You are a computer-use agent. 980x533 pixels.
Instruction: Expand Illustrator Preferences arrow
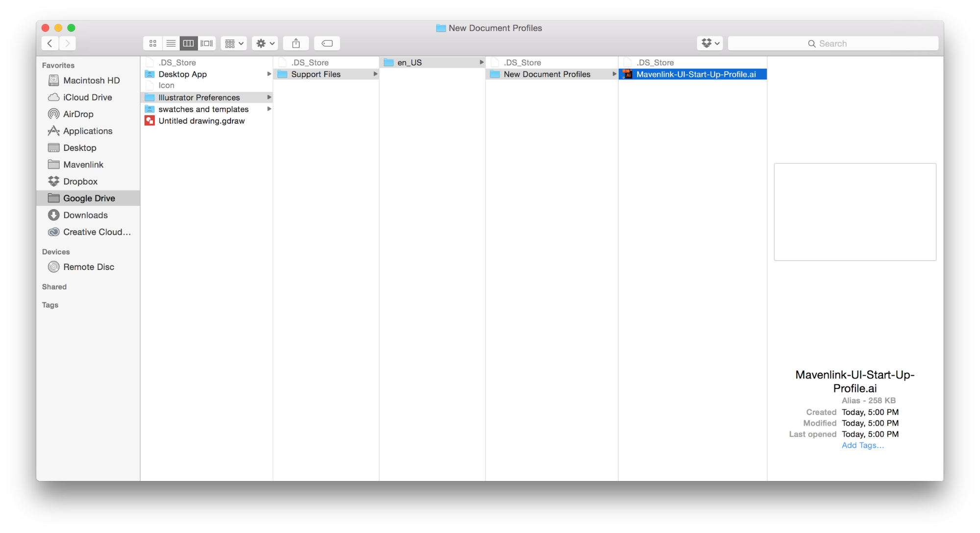tap(269, 97)
